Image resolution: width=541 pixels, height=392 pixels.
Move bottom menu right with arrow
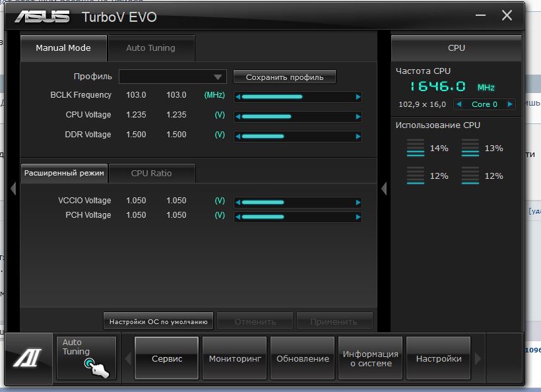[x=478, y=358]
